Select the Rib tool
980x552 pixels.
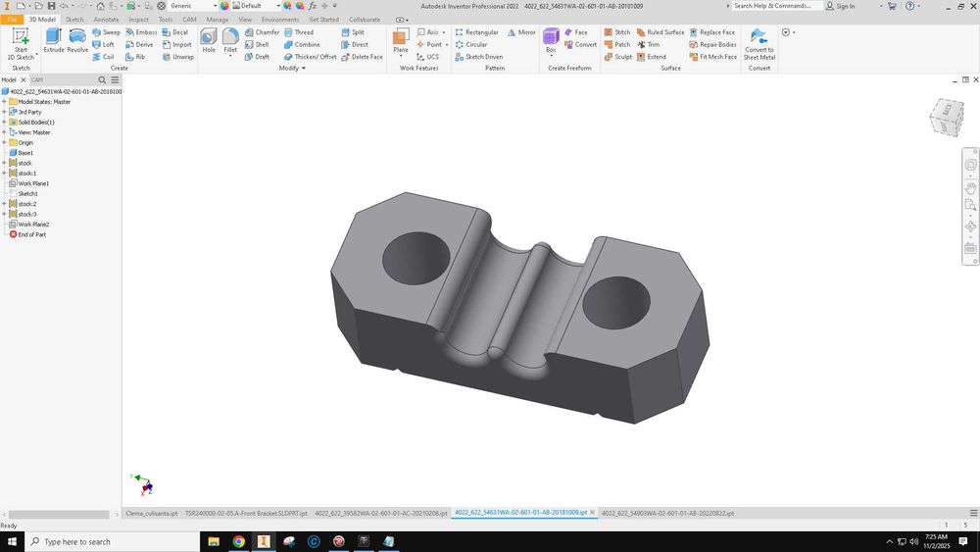pos(135,56)
